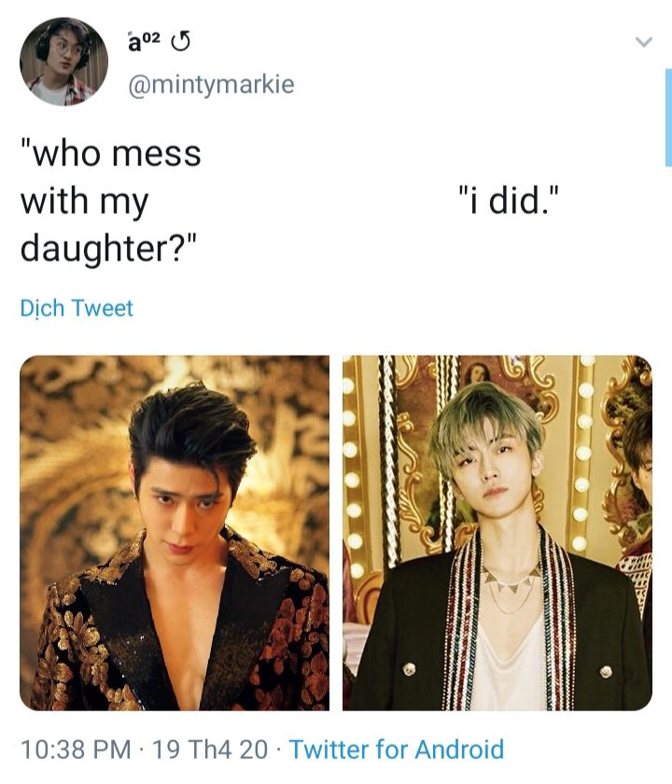Click the "with my" line of the tweet

tap(85, 202)
